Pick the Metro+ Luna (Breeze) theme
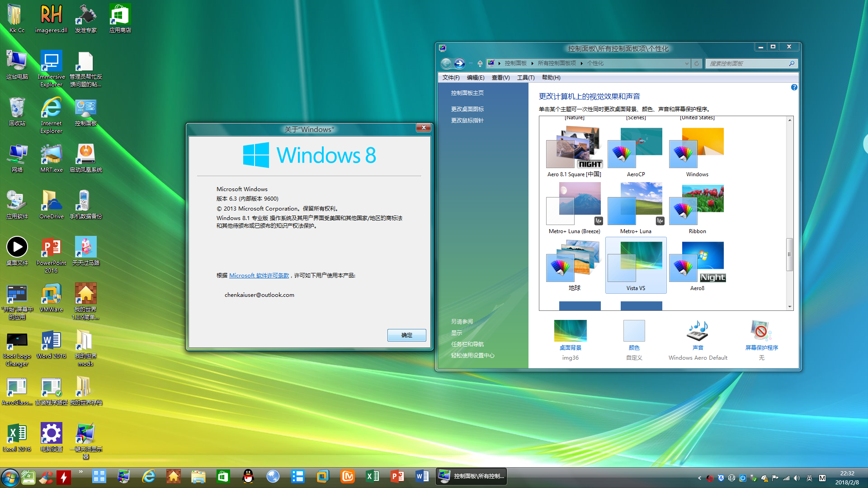The width and height of the screenshot is (868, 488). point(574,209)
